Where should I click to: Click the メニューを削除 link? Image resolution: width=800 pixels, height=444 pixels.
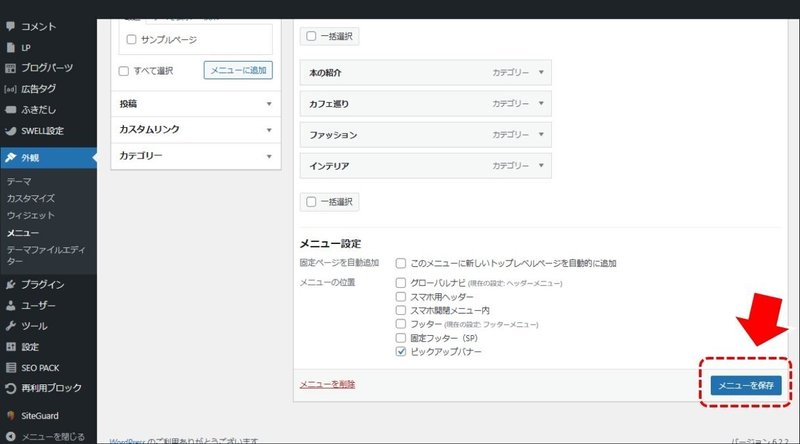(327, 384)
